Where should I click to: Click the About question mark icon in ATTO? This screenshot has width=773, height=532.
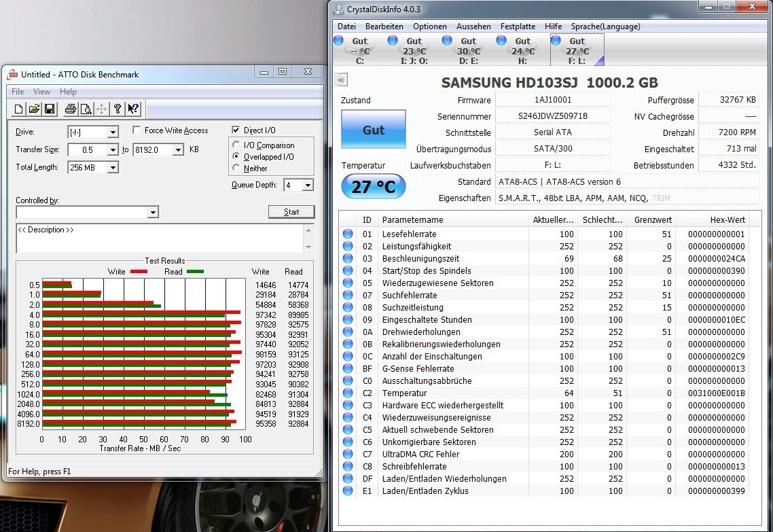pyautogui.click(x=118, y=109)
